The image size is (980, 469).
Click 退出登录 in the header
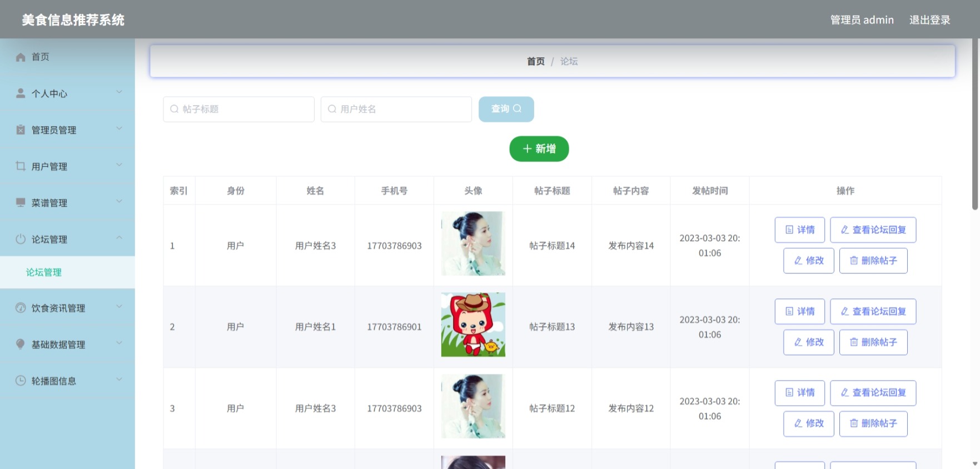pos(929,20)
